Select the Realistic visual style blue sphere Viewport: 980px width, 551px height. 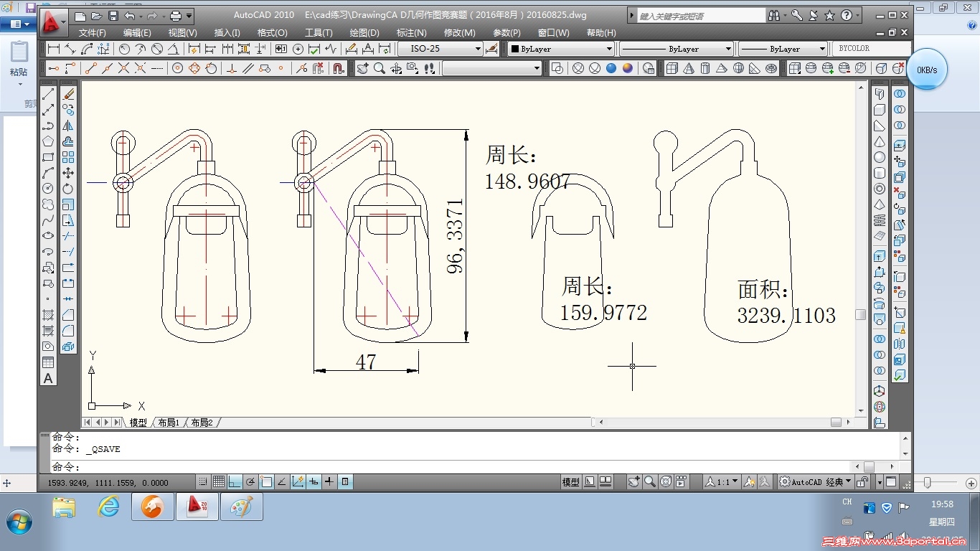click(611, 68)
